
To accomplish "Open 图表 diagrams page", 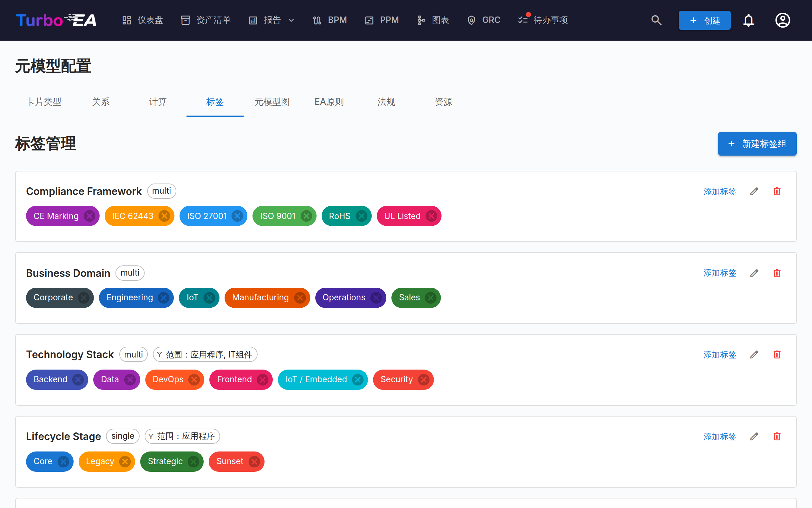I will click(433, 20).
